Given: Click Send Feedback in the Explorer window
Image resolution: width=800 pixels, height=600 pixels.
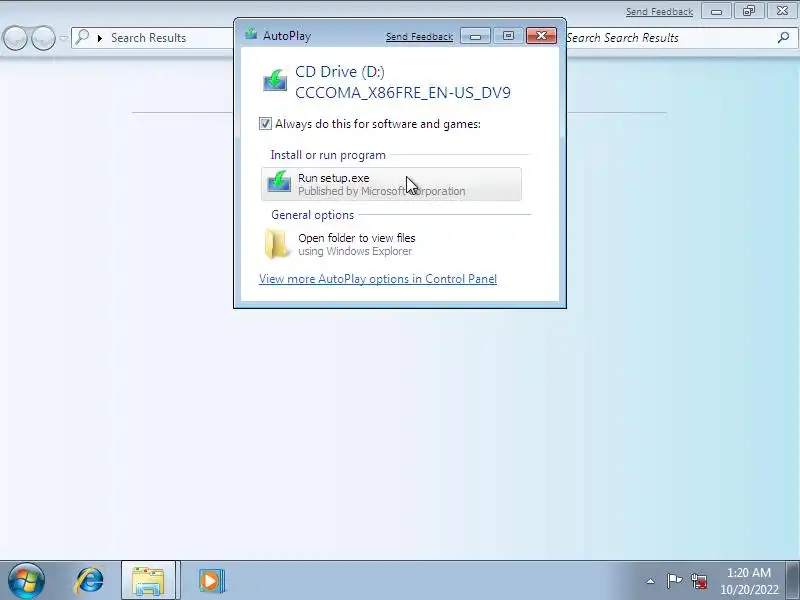Looking at the screenshot, I should [659, 11].
